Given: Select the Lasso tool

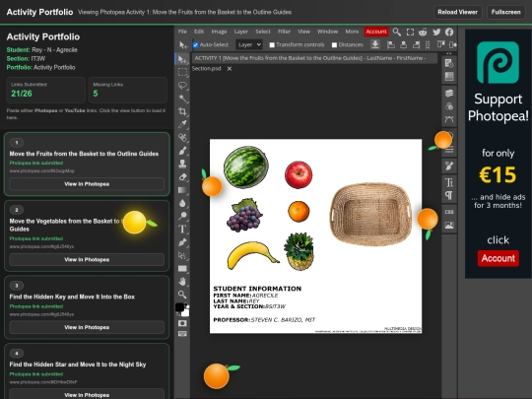Looking at the screenshot, I should [182, 85].
